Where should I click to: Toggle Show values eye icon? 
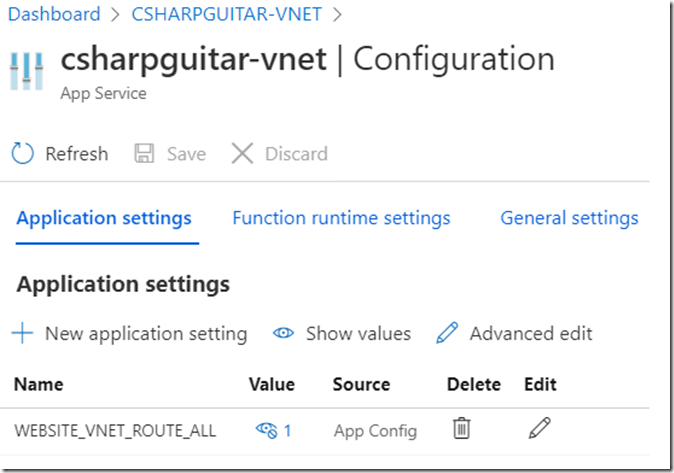[x=283, y=333]
